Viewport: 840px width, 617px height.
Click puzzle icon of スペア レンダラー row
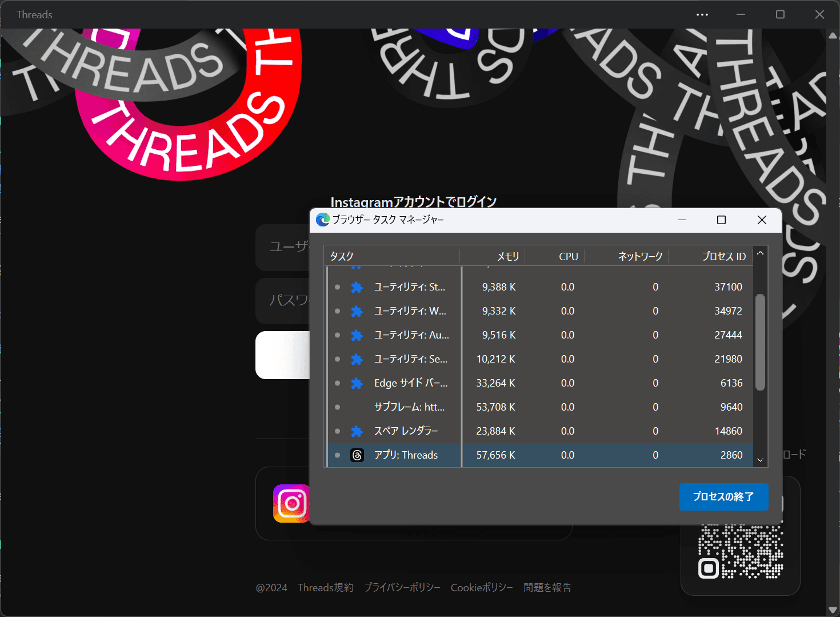357,431
